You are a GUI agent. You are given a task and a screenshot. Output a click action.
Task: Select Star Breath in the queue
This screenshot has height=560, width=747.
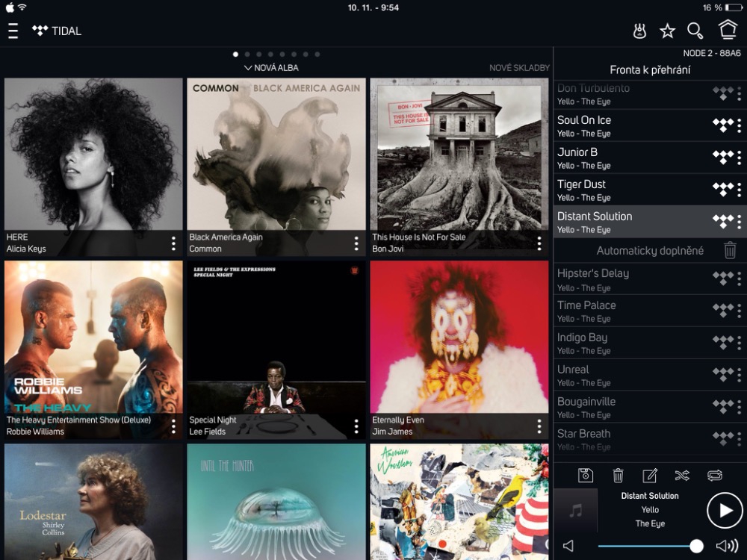[650, 439]
